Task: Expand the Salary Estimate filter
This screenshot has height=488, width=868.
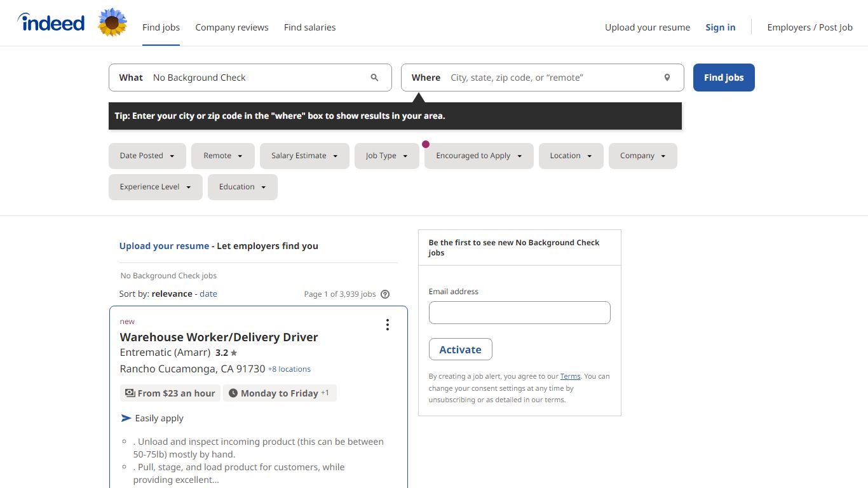Action: click(x=304, y=156)
